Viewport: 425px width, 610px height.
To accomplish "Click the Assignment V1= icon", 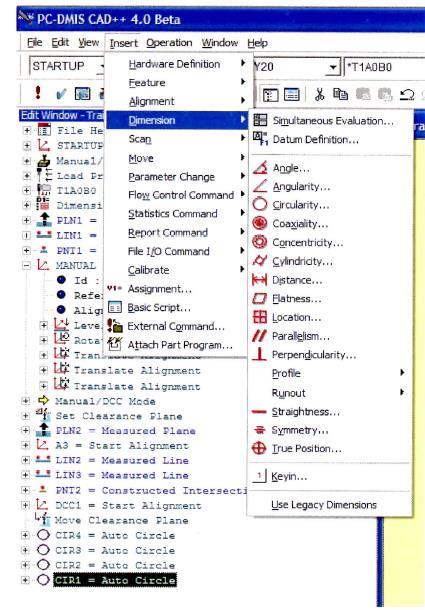I will (114, 288).
